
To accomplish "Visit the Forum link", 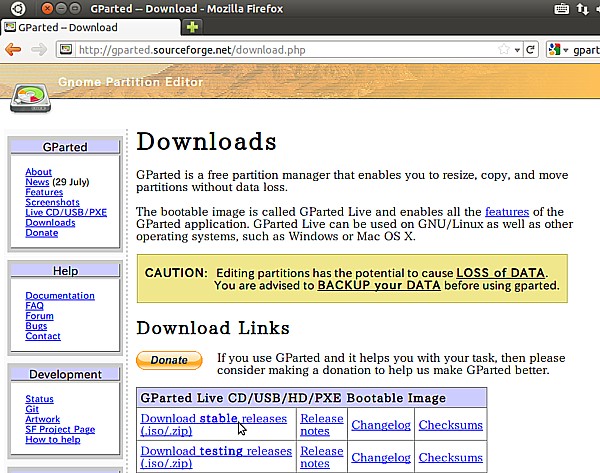I will (39, 316).
